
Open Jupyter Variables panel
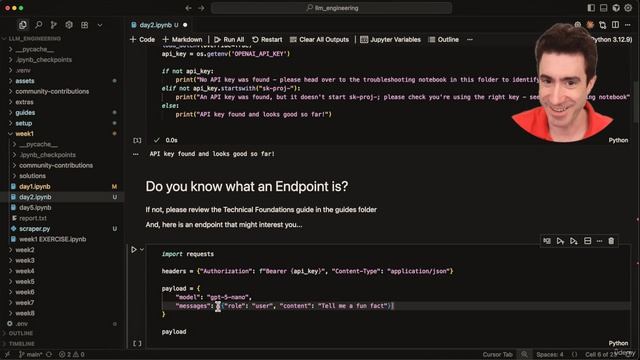pos(390,40)
